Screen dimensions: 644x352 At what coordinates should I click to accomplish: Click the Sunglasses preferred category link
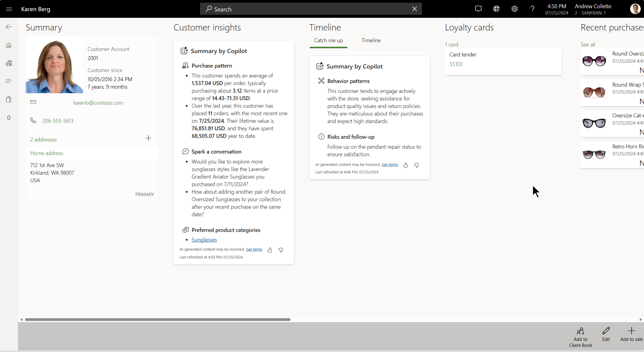pyautogui.click(x=204, y=240)
